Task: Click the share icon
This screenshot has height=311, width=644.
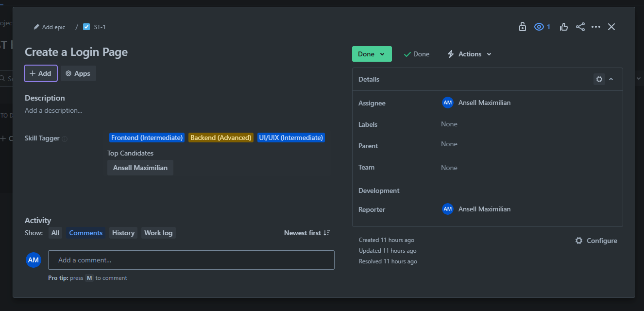Action: [x=580, y=27]
